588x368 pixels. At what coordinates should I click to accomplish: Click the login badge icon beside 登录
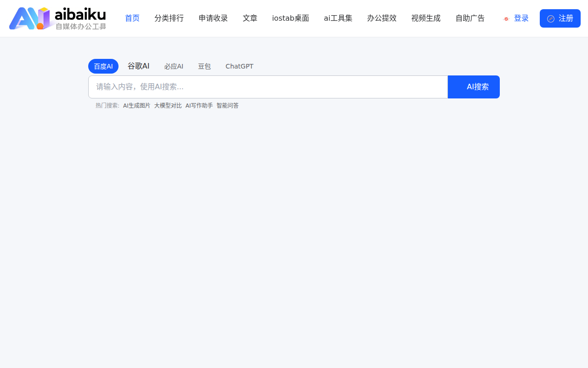tap(506, 19)
